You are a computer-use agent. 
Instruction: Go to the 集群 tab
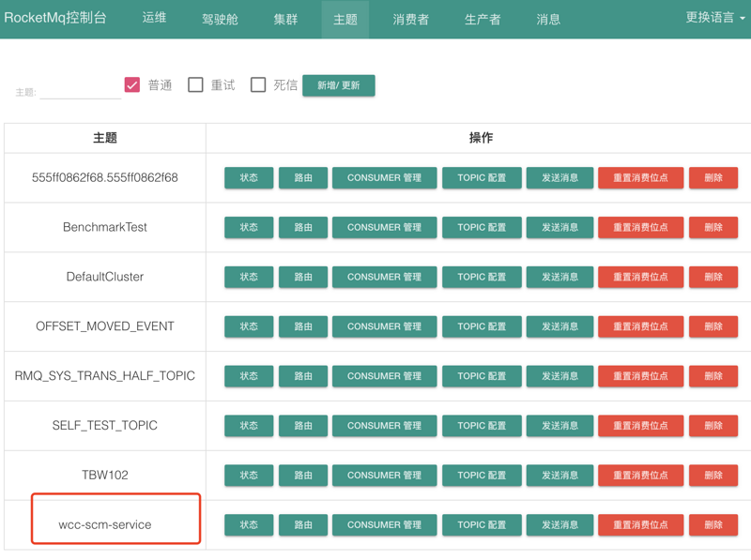pyautogui.click(x=285, y=19)
